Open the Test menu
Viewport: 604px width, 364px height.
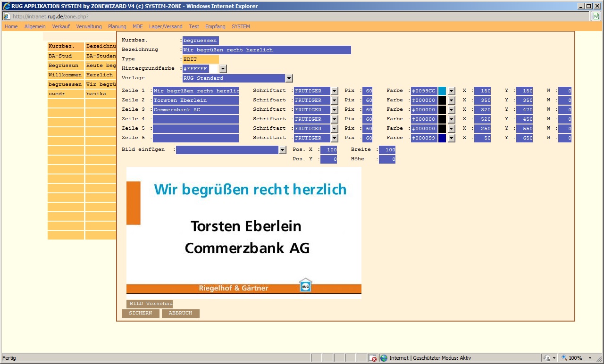[x=194, y=26]
